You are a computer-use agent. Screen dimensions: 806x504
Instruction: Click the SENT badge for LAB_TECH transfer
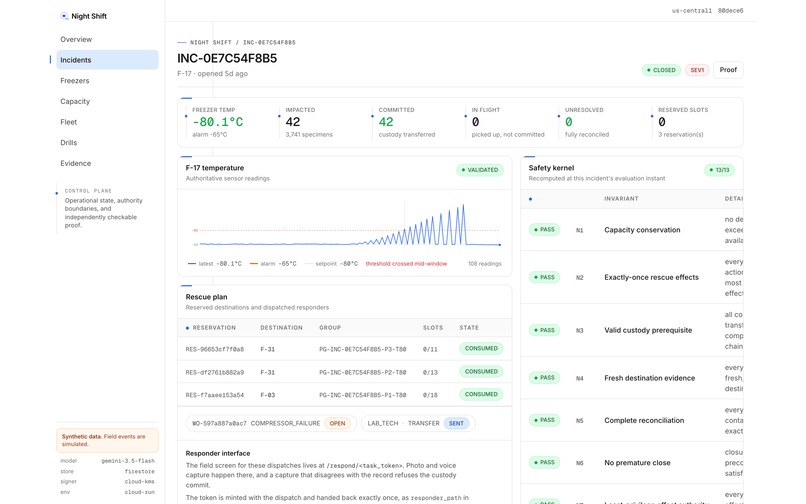click(x=456, y=423)
